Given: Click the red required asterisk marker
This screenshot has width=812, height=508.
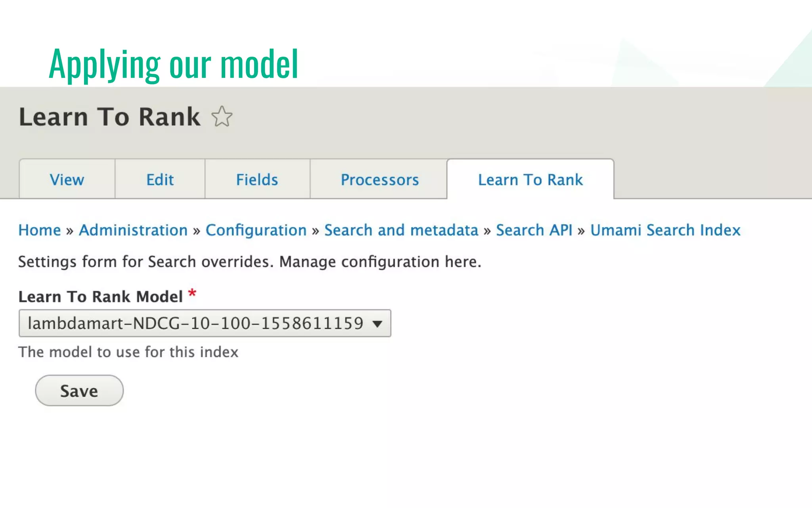Looking at the screenshot, I should [x=192, y=294].
